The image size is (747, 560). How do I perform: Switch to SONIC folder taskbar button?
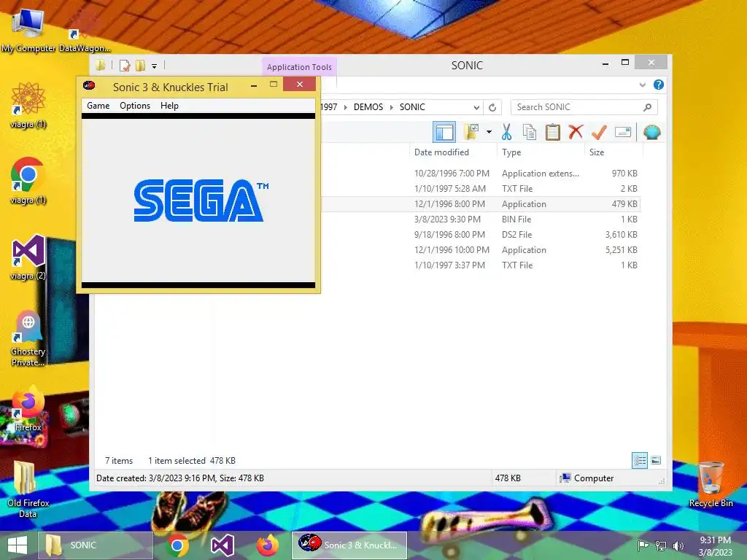pyautogui.click(x=96, y=545)
